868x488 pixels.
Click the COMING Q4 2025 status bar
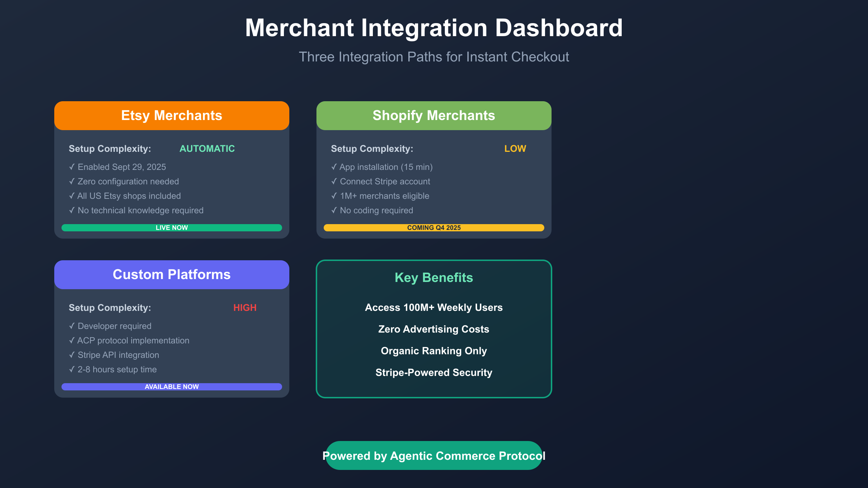click(x=434, y=228)
